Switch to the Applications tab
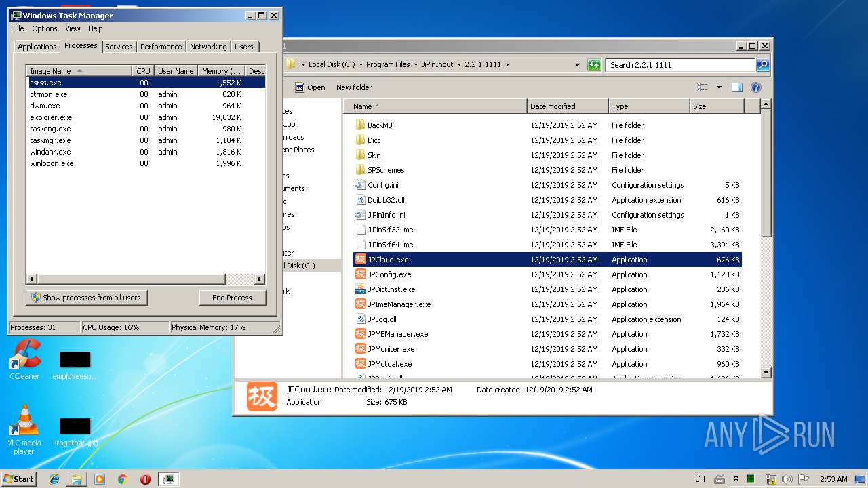Screen dimensions: 868x488 (37, 47)
